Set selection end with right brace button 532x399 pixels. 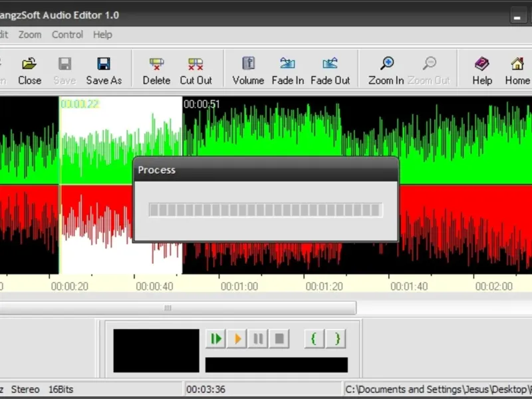(x=336, y=338)
